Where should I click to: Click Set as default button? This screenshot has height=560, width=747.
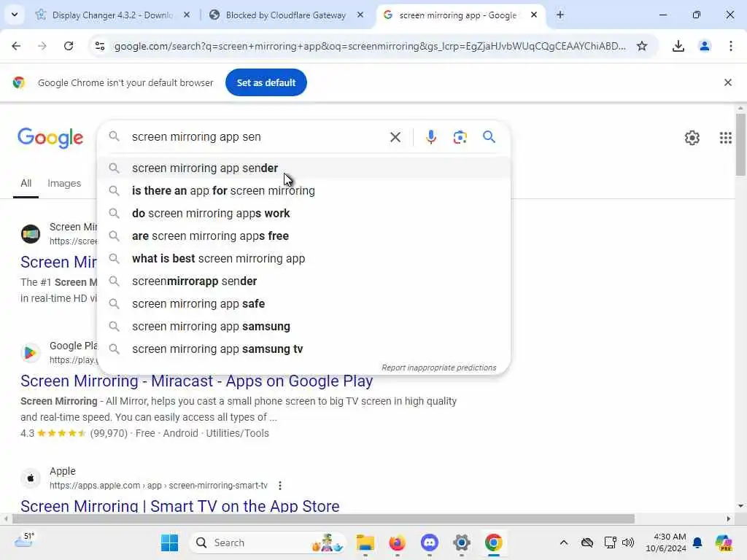pyautogui.click(x=266, y=82)
